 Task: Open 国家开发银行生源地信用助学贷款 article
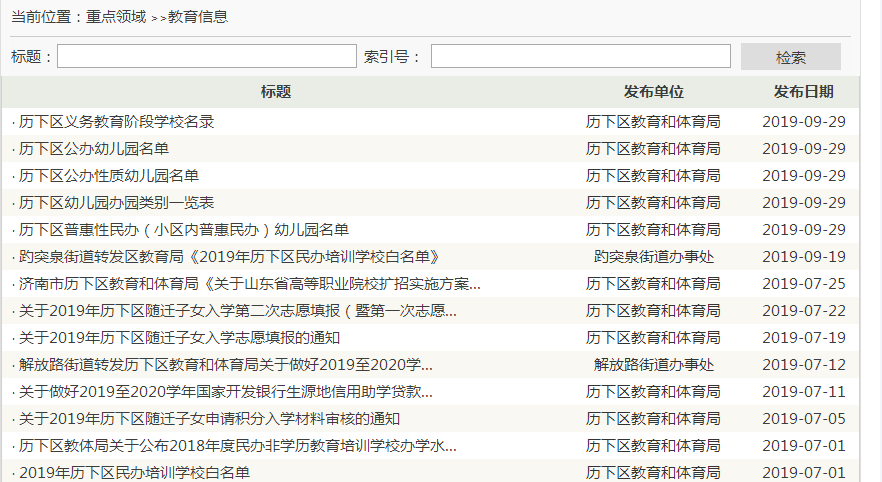pyautogui.click(x=226, y=391)
